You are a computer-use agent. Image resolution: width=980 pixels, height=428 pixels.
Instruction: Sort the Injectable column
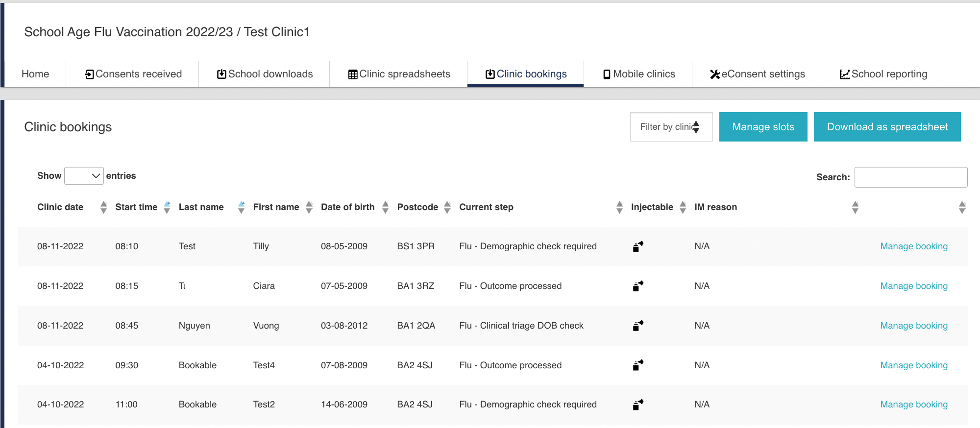point(683,207)
